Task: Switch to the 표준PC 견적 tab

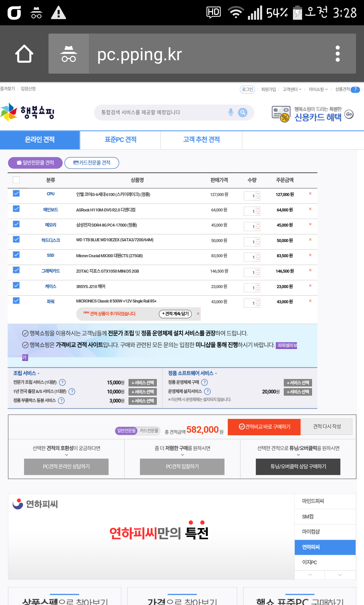Action: (x=120, y=140)
